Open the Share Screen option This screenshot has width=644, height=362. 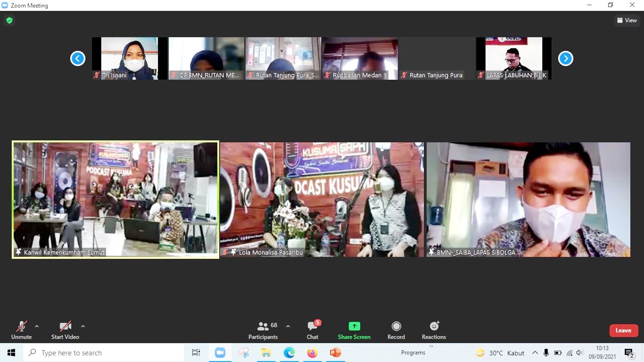[354, 330]
